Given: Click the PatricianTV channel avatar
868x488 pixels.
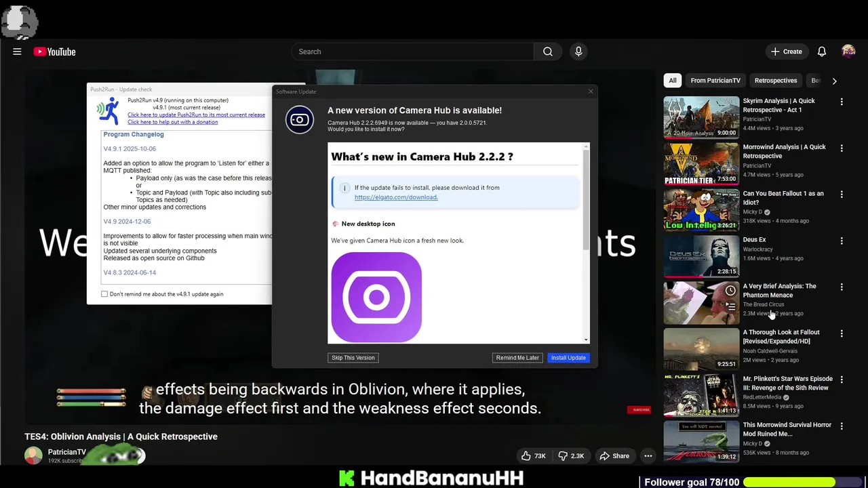Looking at the screenshot, I should [33, 455].
